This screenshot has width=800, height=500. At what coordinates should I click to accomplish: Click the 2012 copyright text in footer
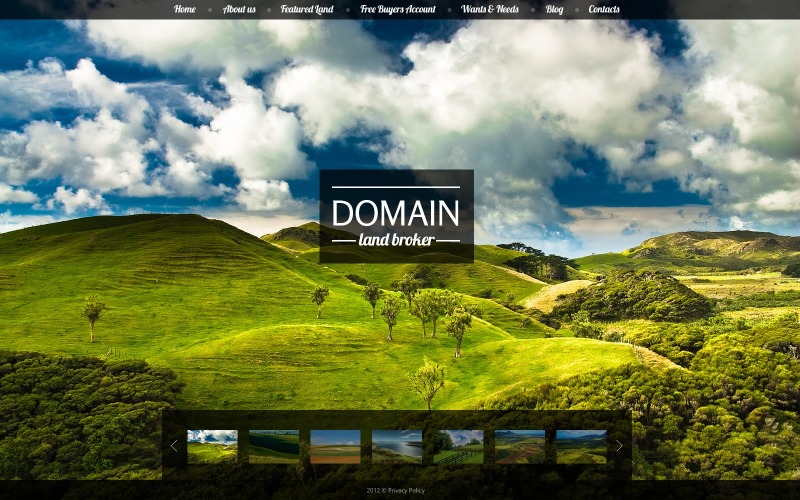tap(375, 491)
